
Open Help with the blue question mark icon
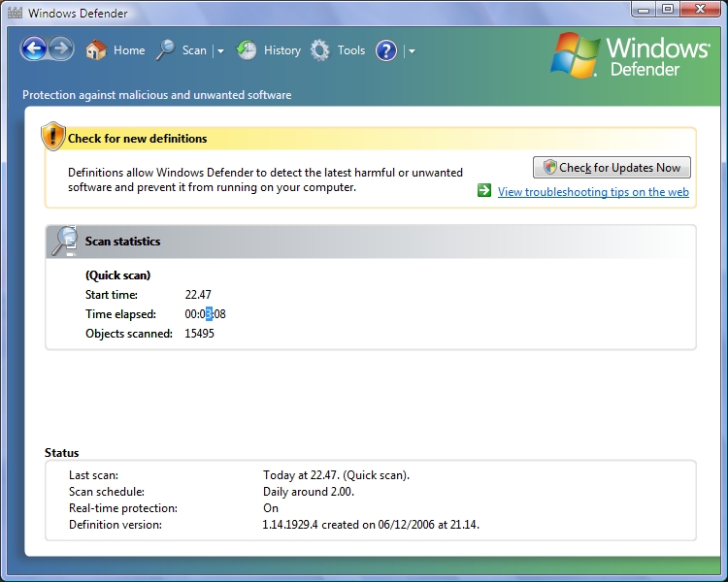click(x=386, y=50)
